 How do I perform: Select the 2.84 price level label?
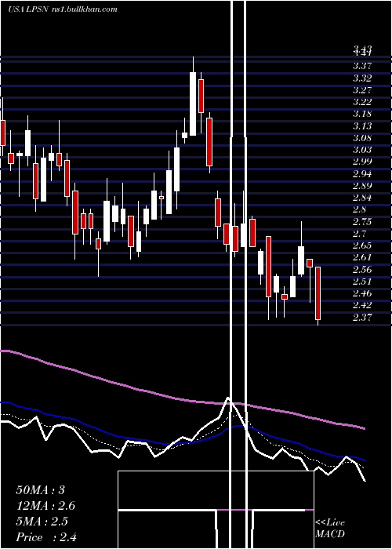click(362, 198)
